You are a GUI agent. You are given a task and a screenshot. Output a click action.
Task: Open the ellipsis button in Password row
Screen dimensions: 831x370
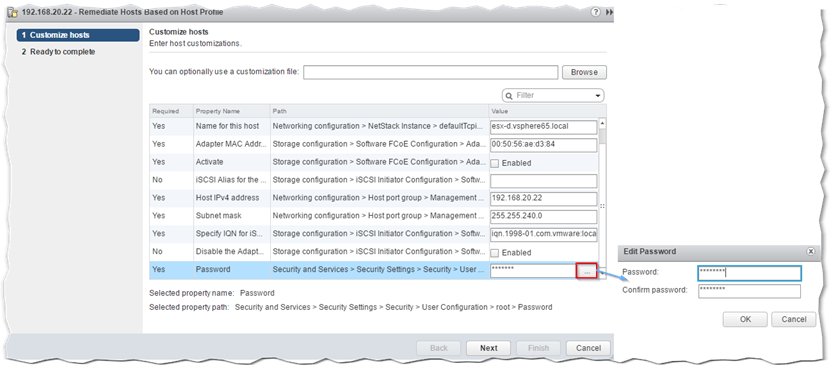(x=587, y=271)
